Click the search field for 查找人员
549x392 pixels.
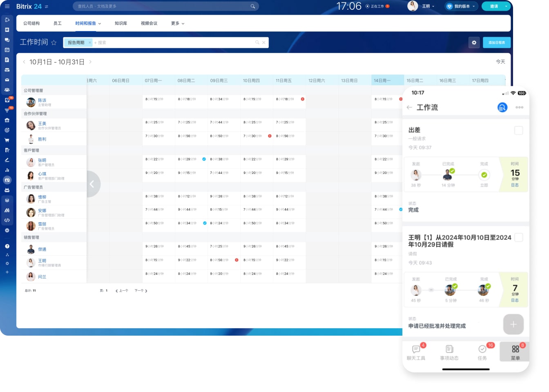(x=163, y=6)
